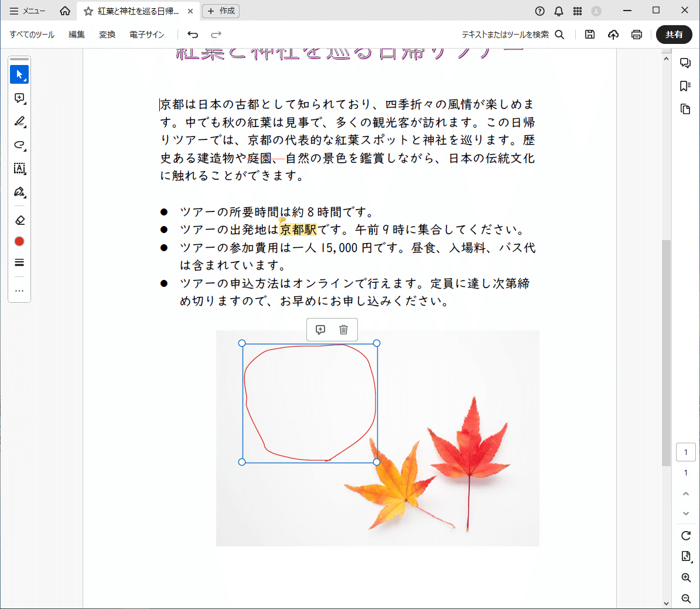Image resolution: width=700 pixels, height=609 pixels.
Task: Open すべてのツール menu
Action: click(x=32, y=35)
